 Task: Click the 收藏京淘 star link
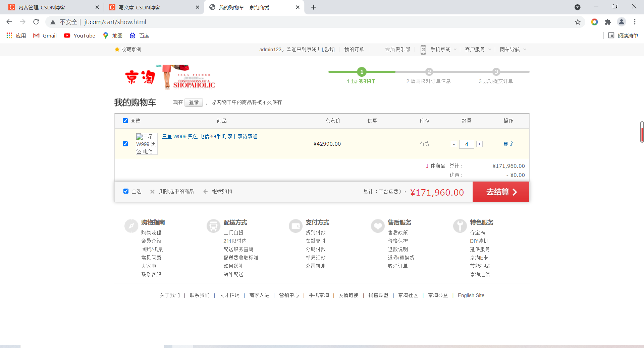[128, 49]
